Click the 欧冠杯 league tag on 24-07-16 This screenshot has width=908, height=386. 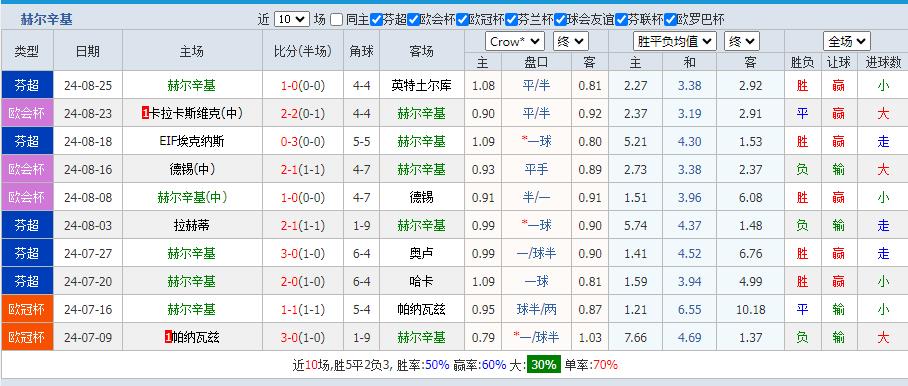[27, 309]
